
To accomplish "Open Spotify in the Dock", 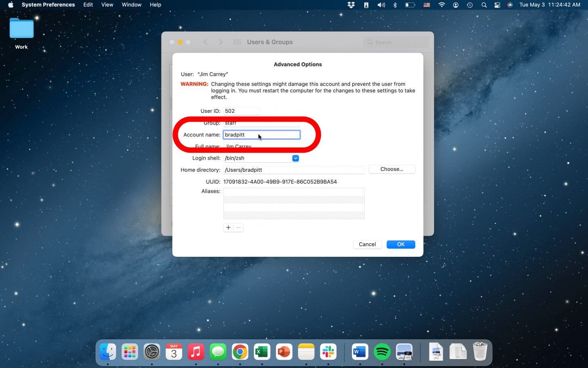I will [382, 352].
